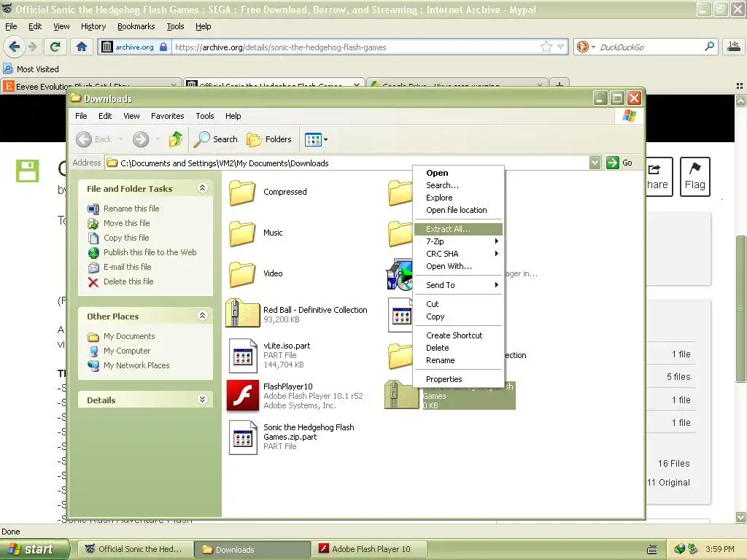Image resolution: width=747 pixels, height=560 pixels.
Task: Expand the 7-Zip submenu
Action: pyautogui.click(x=458, y=241)
